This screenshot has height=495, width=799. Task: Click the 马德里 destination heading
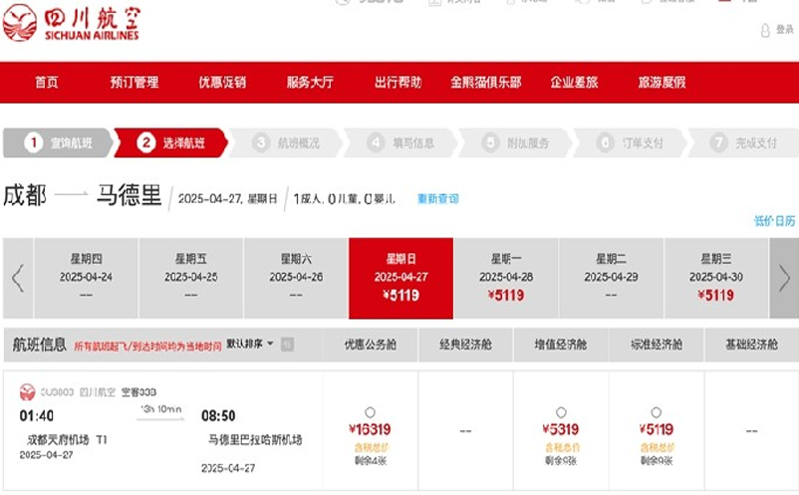(129, 195)
